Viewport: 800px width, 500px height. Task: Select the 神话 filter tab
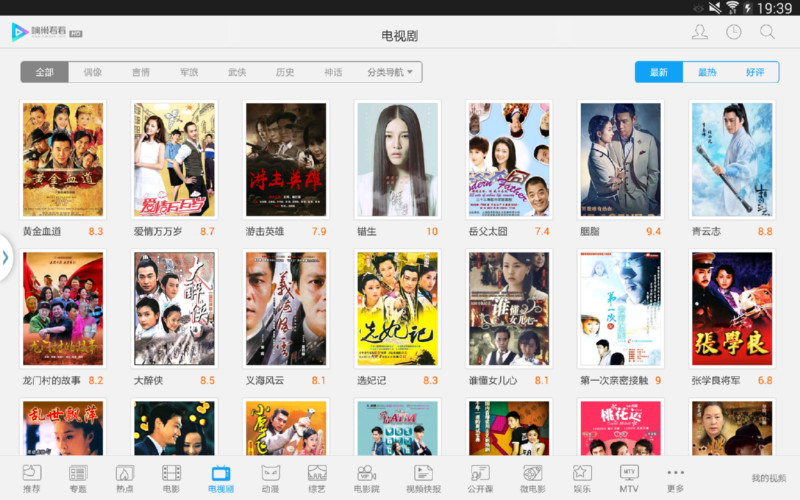click(x=333, y=72)
